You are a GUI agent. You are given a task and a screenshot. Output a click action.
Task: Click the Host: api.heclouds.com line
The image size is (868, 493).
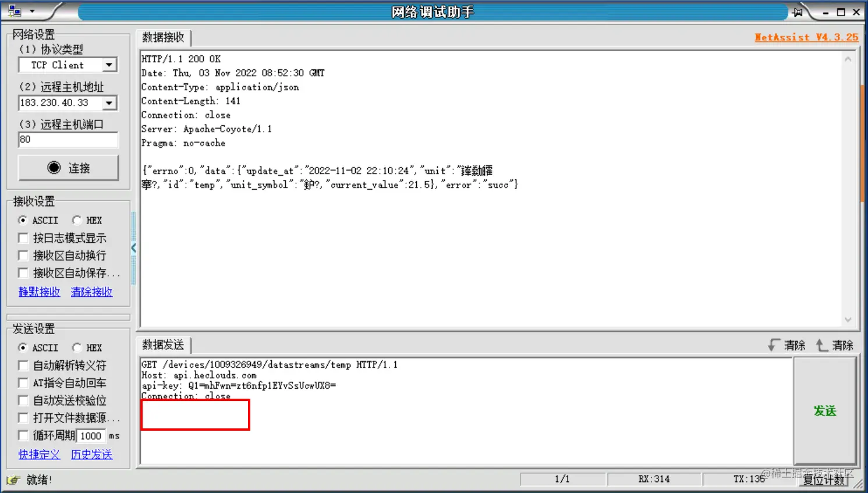[199, 375]
